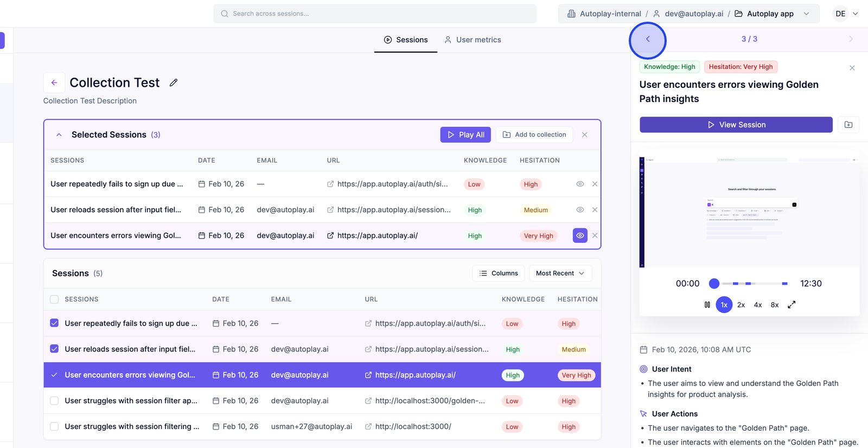The width and height of the screenshot is (868, 448).
Task: Preview 'User reloads session' with eye icon
Action: pos(580,210)
